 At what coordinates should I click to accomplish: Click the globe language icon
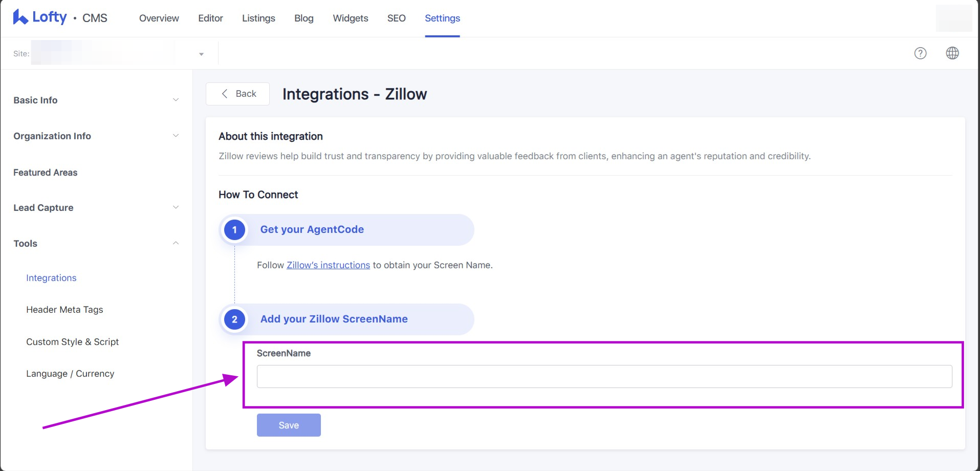point(952,53)
